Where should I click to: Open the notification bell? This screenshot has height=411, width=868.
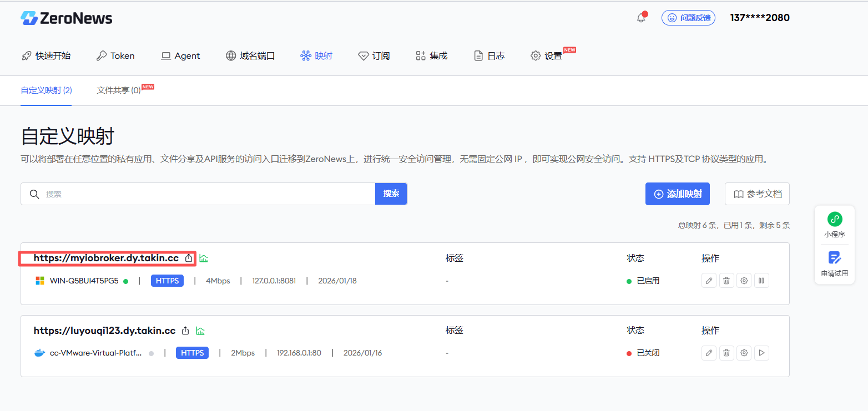coord(641,18)
